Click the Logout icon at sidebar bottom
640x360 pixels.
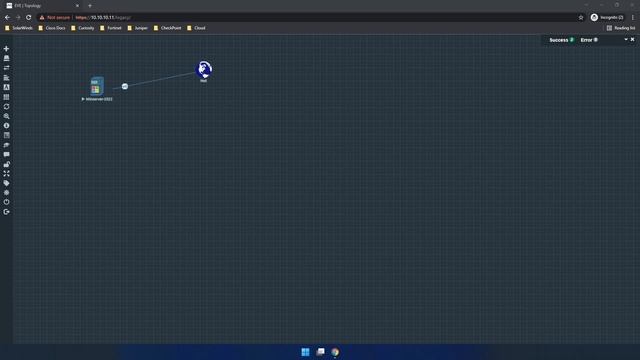coord(6,212)
